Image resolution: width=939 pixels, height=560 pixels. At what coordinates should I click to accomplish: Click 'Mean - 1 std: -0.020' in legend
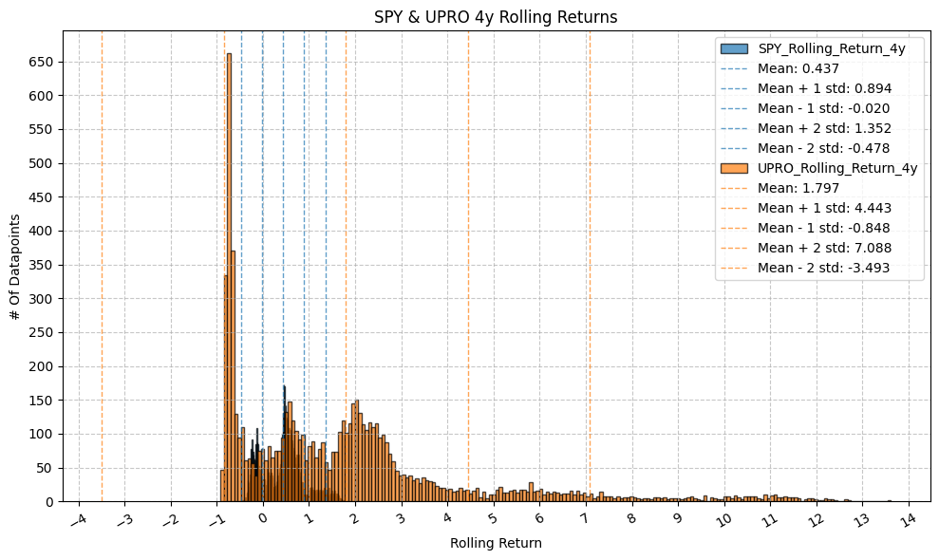coord(823,108)
